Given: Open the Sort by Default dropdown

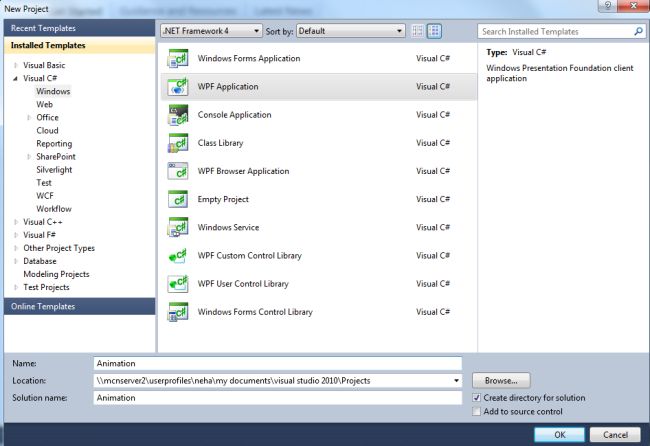Looking at the screenshot, I should pos(351,31).
